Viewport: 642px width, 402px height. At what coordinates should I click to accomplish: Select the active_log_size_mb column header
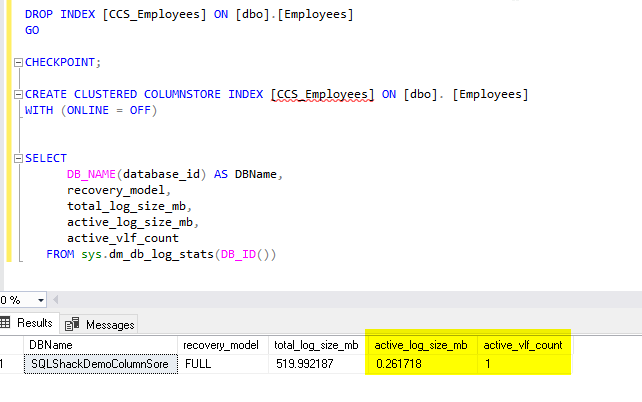coord(421,345)
